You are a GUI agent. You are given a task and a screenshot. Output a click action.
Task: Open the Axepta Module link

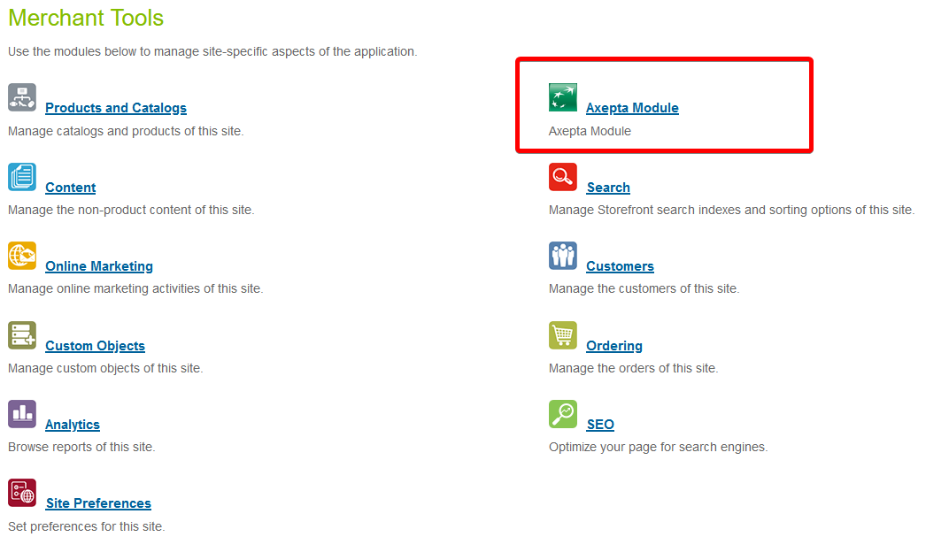(x=632, y=108)
